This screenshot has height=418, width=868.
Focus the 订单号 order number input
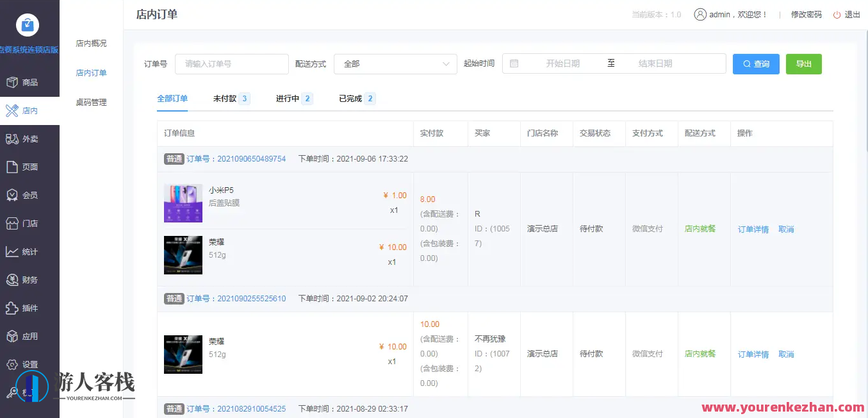pyautogui.click(x=232, y=63)
